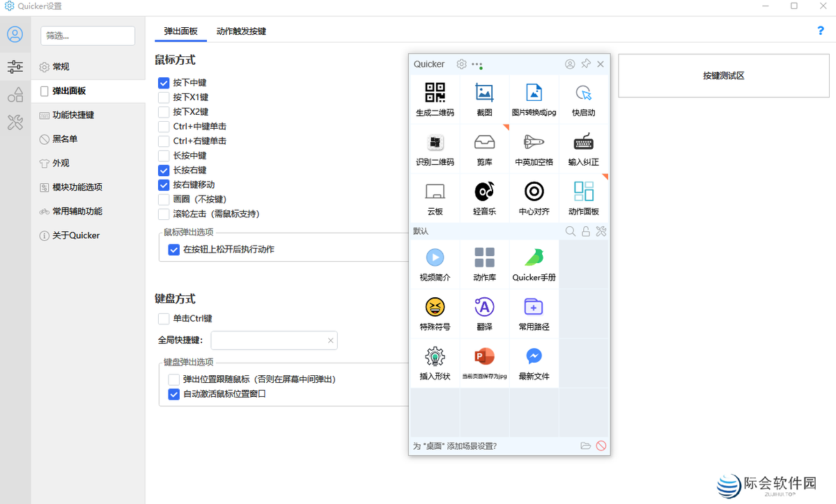The image size is (836, 504).
Task: Click the 全局快捷键 input field
Action: coord(272,340)
